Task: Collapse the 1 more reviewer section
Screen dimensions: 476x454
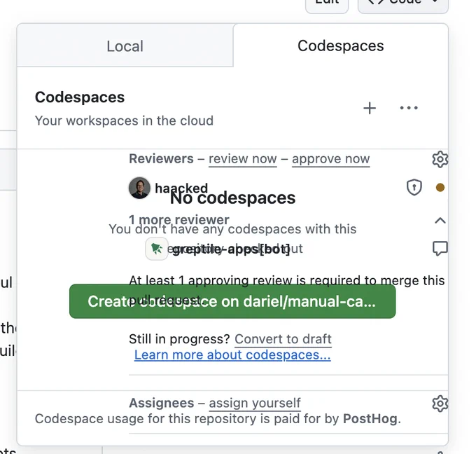Action: [x=440, y=220]
